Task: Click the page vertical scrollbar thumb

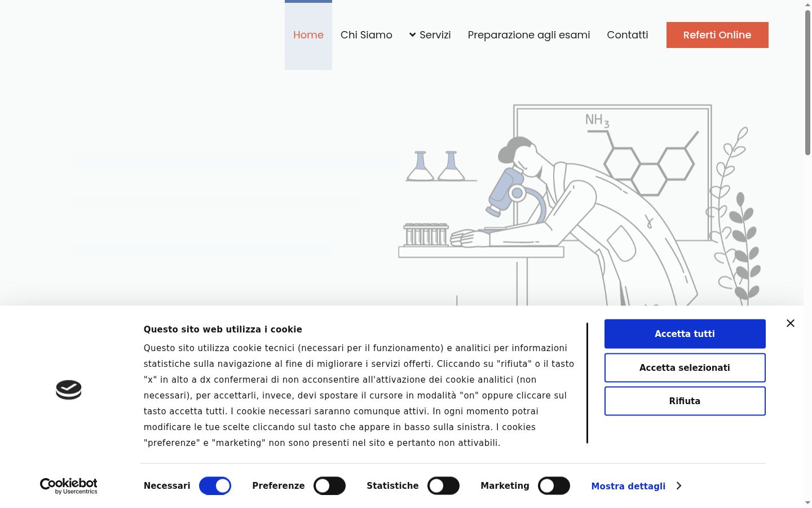Action: (807, 82)
